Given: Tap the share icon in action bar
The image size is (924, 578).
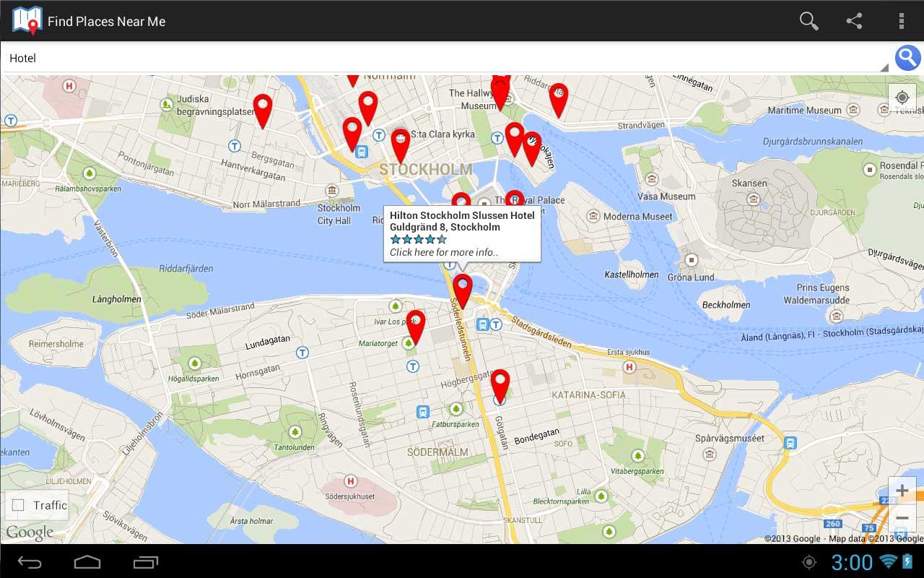Looking at the screenshot, I should click(854, 21).
